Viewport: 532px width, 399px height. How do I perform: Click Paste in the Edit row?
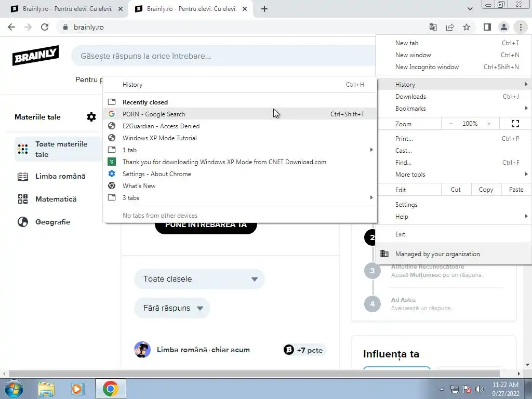[516, 190]
